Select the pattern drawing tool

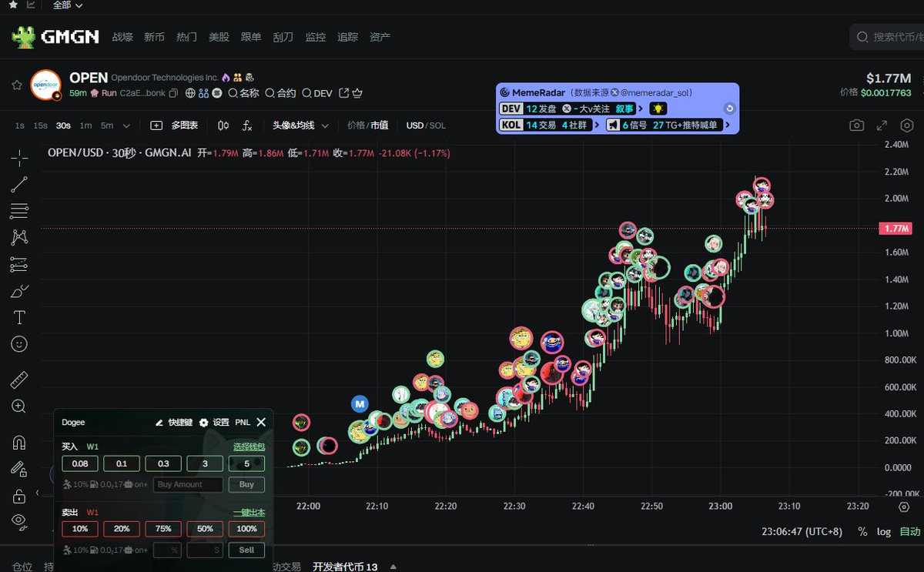pos(19,237)
